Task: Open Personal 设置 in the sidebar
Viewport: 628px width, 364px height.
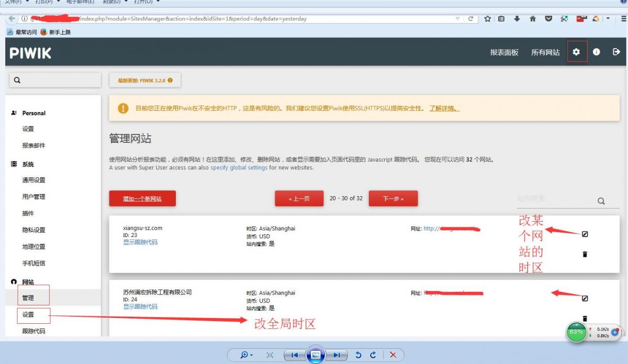Action: [x=28, y=129]
